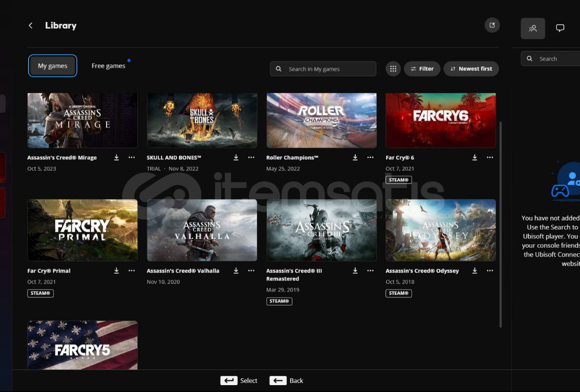Open more options for Assassin's Creed III Remastered
Image resolution: width=580 pixels, height=392 pixels.
(x=370, y=271)
